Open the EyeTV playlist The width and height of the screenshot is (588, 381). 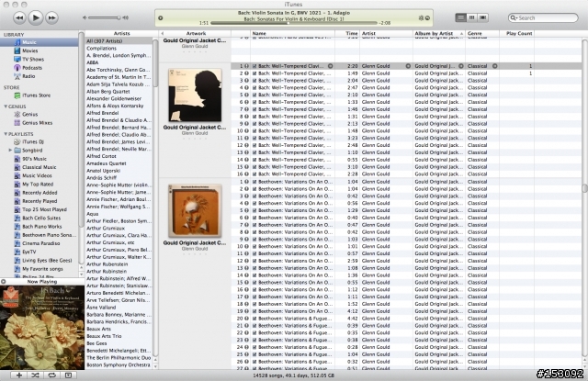click(x=28, y=252)
